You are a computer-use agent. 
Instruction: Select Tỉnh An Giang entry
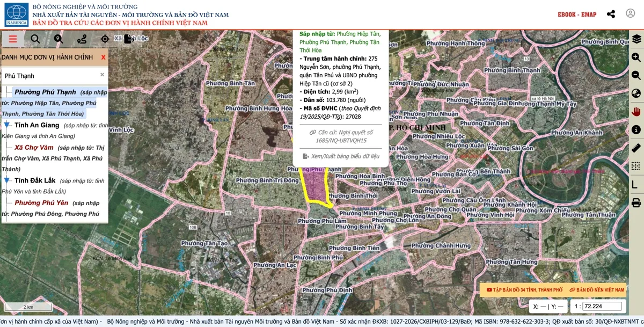(x=37, y=125)
